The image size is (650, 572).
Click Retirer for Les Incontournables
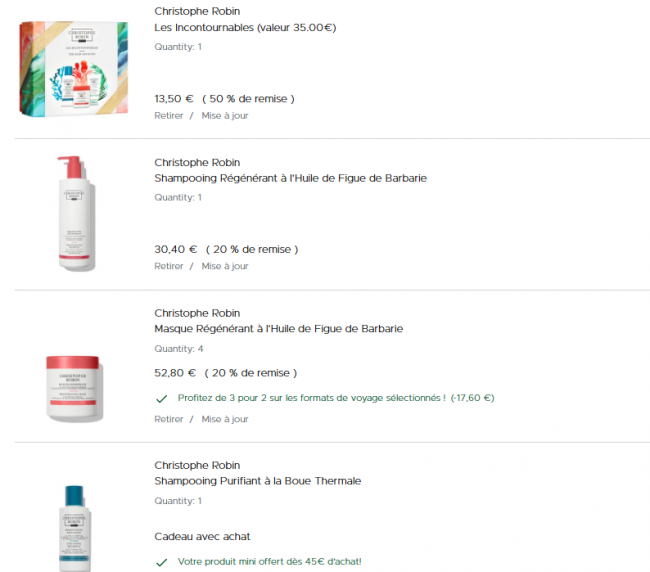pos(168,116)
